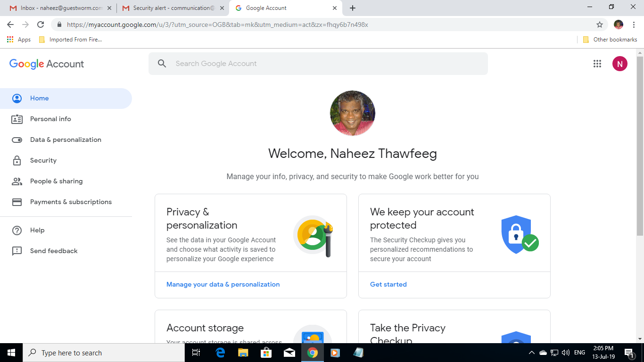644x362 pixels.
Task: Open File Explorer from taskbar
Action: point(243,353)
